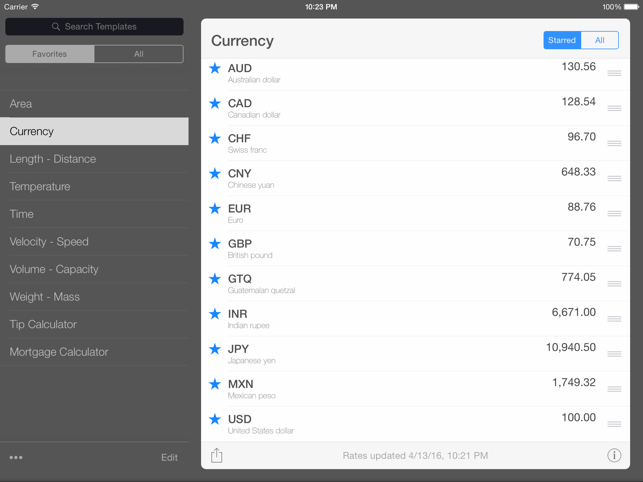Toggle the star beside JPY
The width and height of the screenshot is (643, 482).
pos(215,349)
